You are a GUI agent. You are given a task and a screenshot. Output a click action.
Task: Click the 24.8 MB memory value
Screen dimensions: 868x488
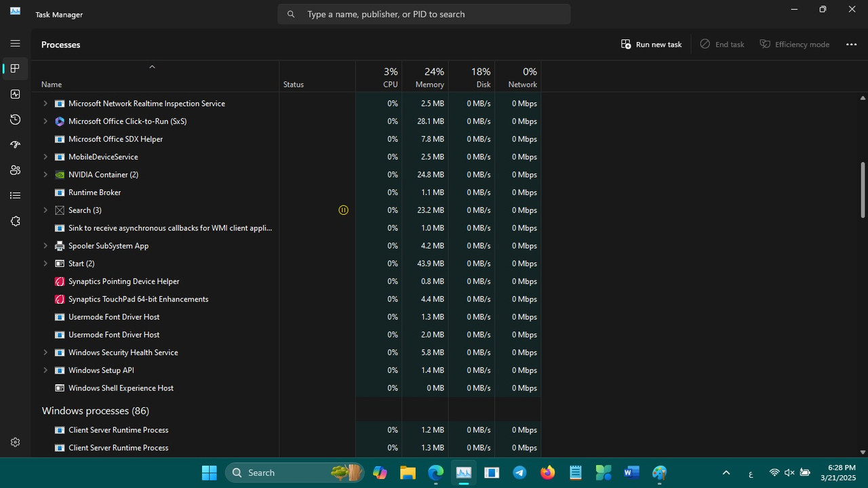coord(431,175)
